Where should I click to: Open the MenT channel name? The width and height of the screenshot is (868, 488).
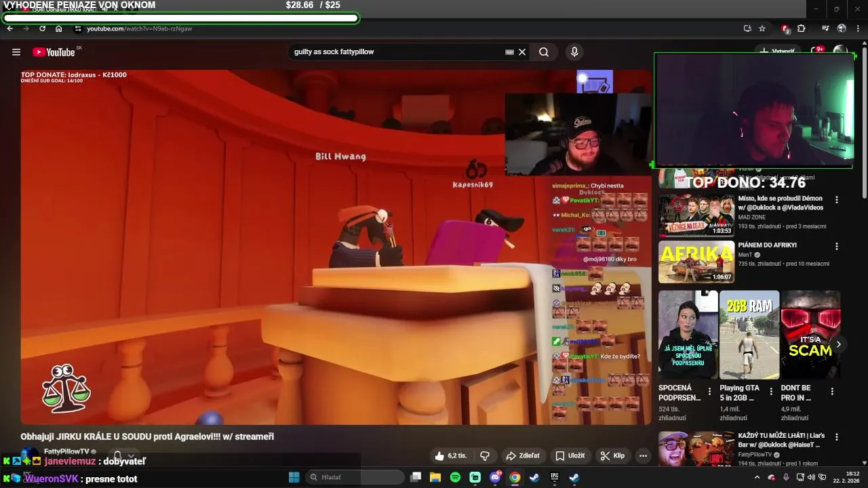(745, 255)
